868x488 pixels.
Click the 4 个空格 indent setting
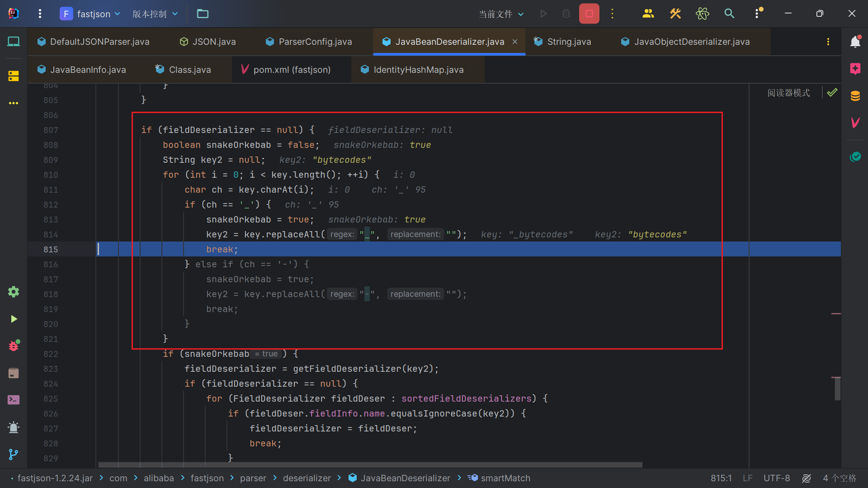click(840, 478)
